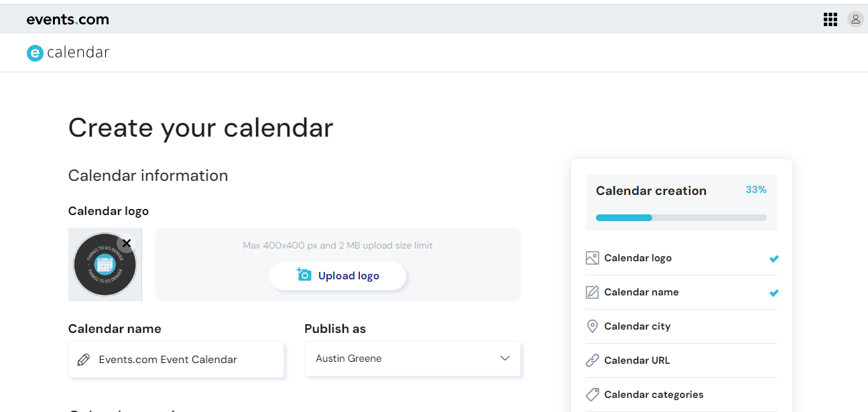868x412 pixels.
Task: Open the apps grid icon
Action: tap(830, 19)
